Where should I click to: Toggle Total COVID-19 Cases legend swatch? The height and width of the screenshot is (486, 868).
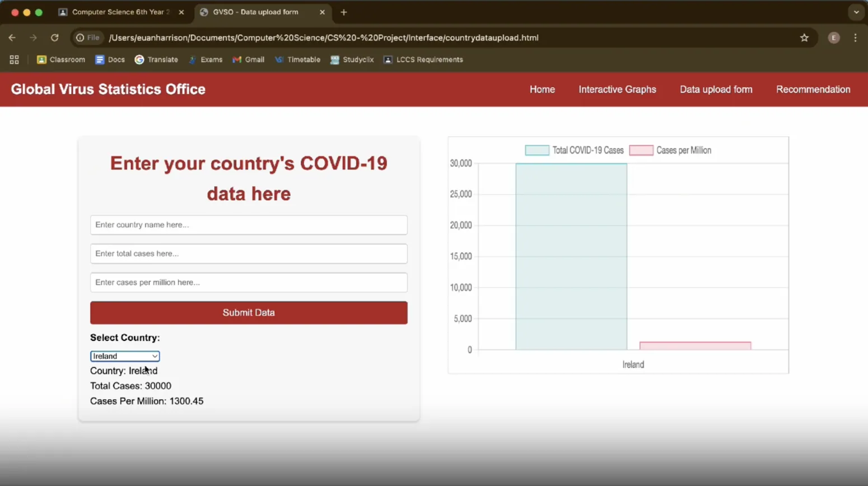pos(537,150)
